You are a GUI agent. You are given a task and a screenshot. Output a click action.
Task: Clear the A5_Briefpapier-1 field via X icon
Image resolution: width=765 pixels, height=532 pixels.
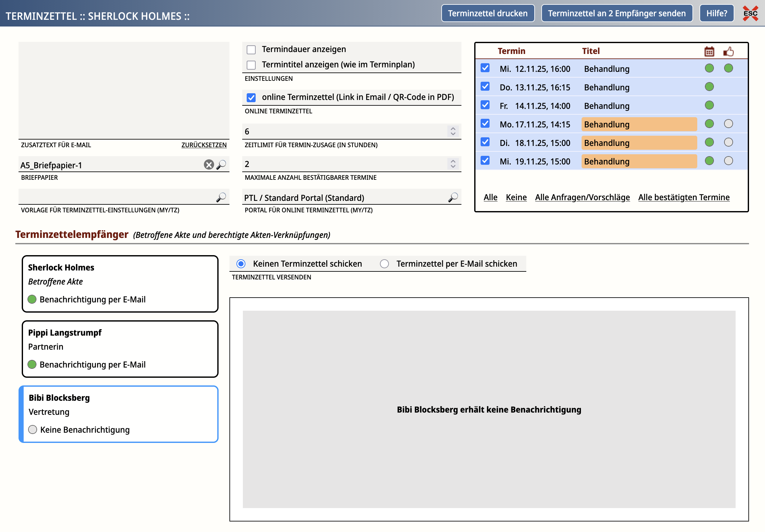[209, 164]
